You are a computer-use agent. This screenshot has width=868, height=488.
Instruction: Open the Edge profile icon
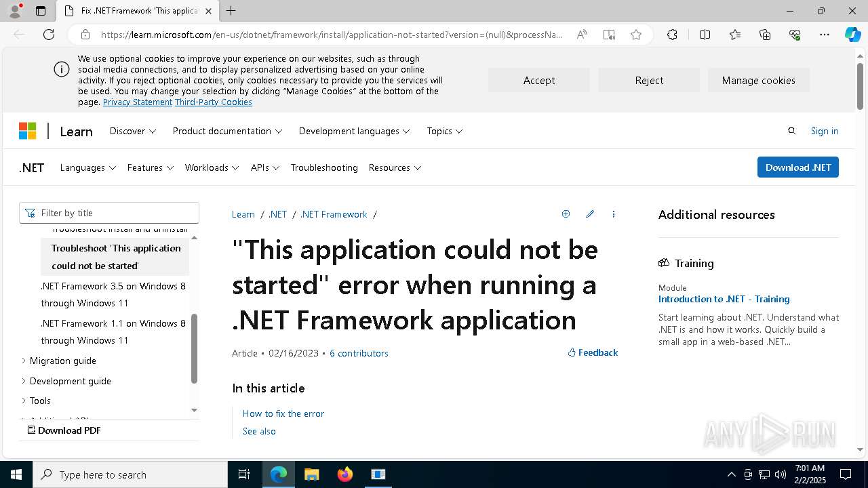pyautogui.click(x=14, y=11)
